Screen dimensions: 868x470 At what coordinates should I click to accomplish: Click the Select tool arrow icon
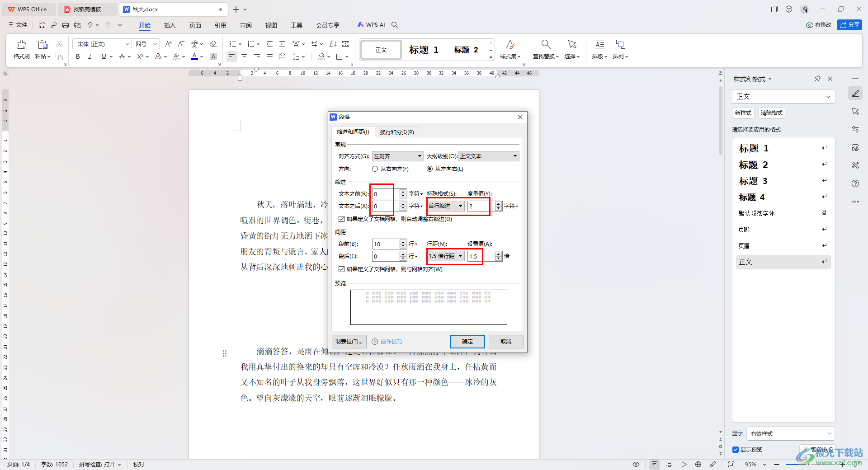point(572,44)
